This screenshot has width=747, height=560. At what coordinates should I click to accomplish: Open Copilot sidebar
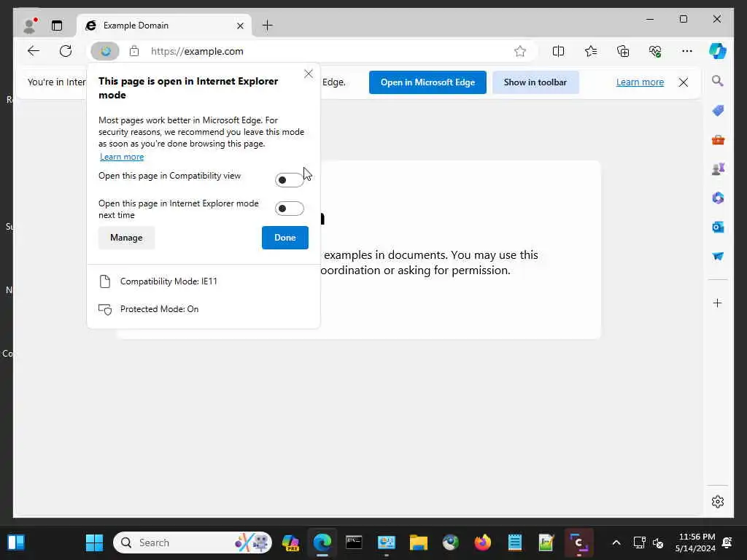click(x=718, y=51)
